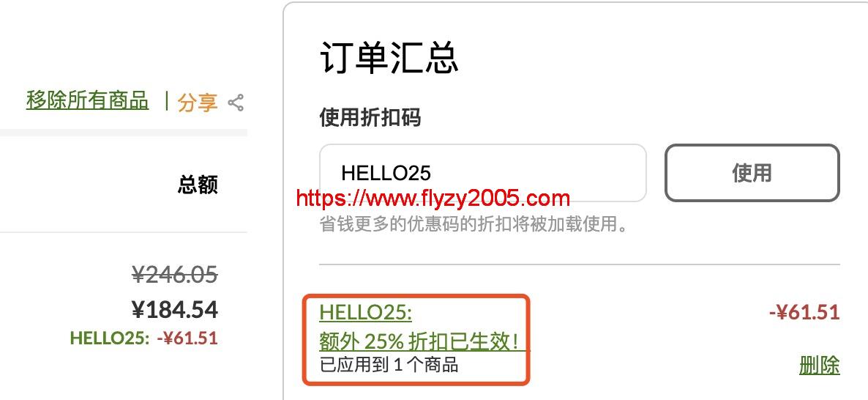Screen dimensions: 868x400
Task: Click the -¥61.51 amount under the ¥184.54 total
Action: click(187, 338)
